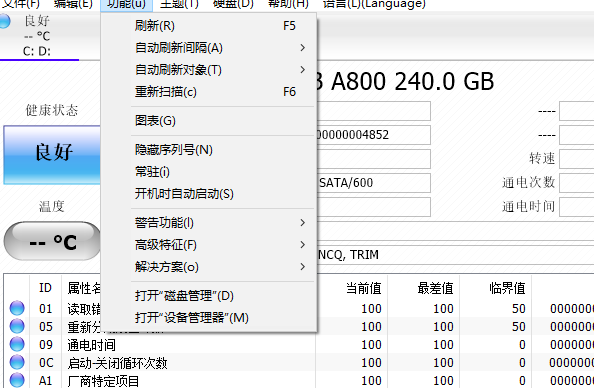594x388 pixels.
Task: Click the 温度 label
Action: 52,207
